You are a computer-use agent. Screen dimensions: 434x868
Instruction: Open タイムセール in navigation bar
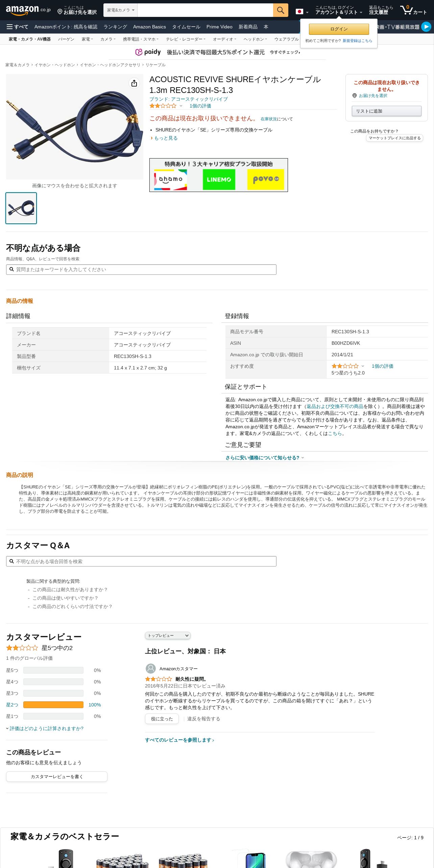click(186, 27)
